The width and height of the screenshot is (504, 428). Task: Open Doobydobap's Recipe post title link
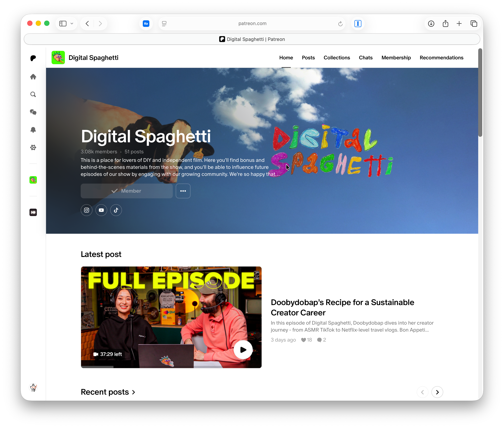click(x=342, y=307)
